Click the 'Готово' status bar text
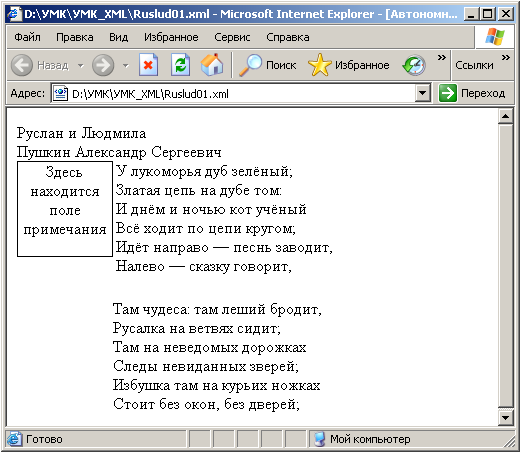This screenshot has width=521, height=453. pyautogui.click(x=44, y=439)
